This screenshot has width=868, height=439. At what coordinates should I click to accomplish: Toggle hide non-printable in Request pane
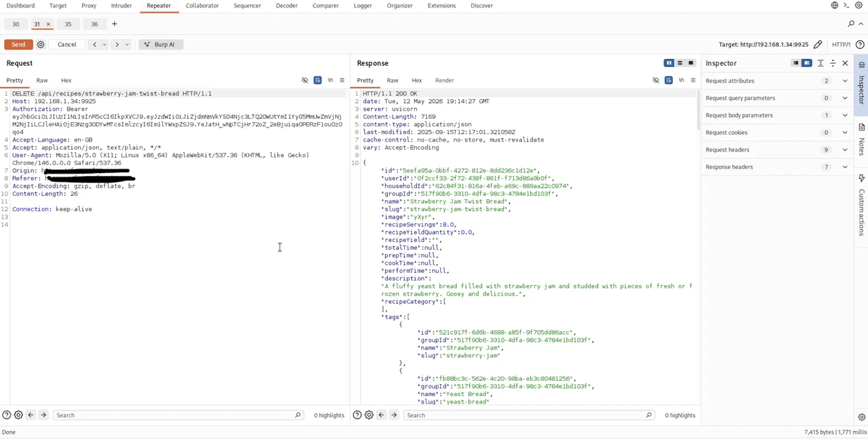point(305,80)
